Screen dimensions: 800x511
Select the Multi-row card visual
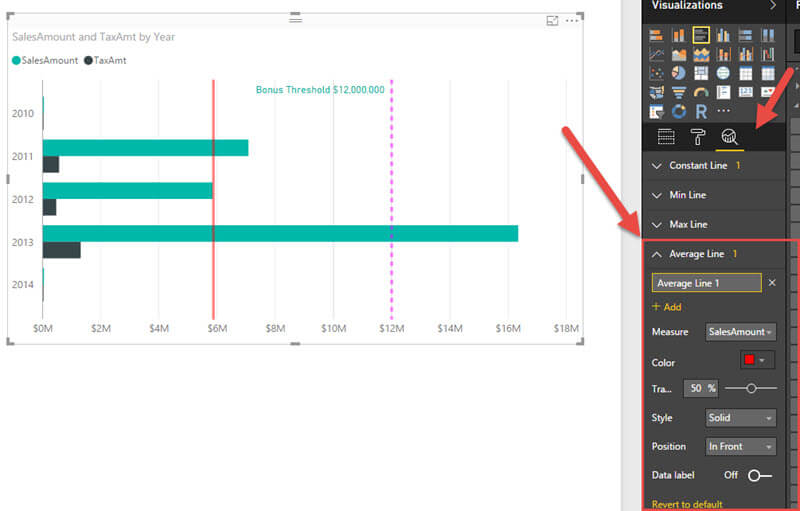point(723,92)
